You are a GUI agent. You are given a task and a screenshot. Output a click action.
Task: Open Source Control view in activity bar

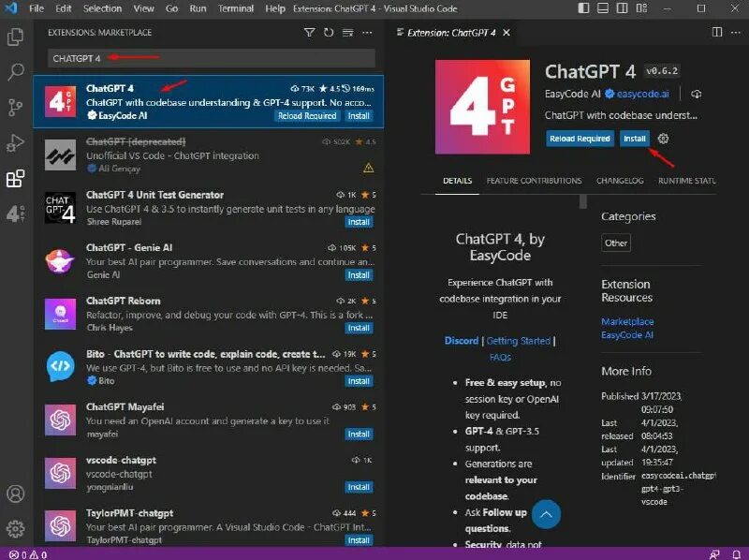15,108
